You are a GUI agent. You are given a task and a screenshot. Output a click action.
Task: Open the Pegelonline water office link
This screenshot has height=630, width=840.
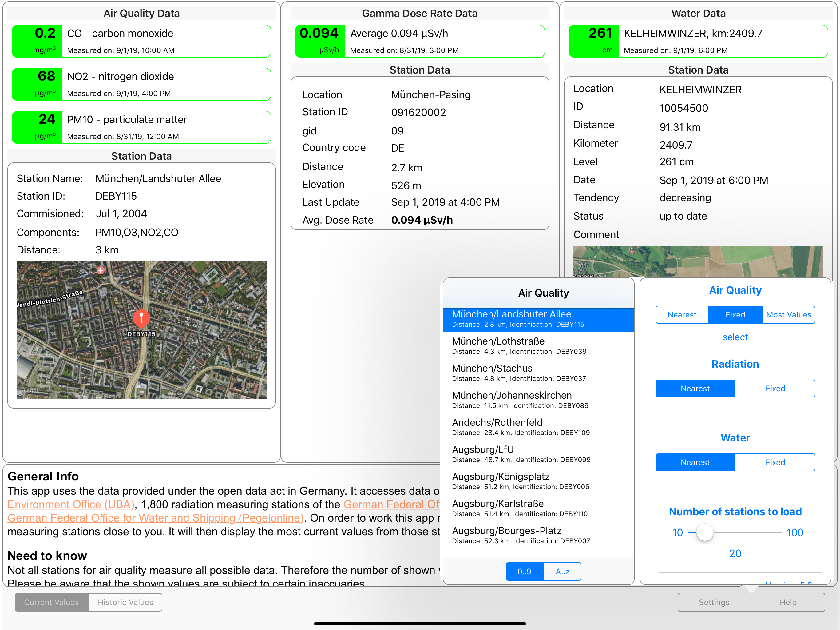pyautogui.click(x=156, y=518)
